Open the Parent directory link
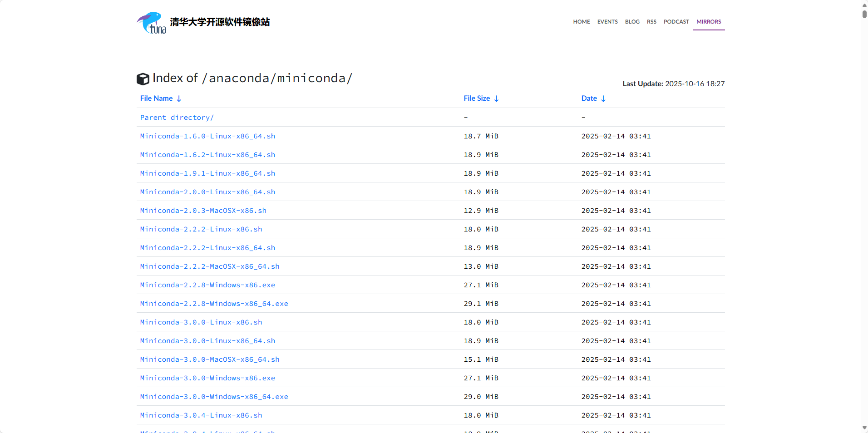868x433 pixels. (x=177, y=117)
